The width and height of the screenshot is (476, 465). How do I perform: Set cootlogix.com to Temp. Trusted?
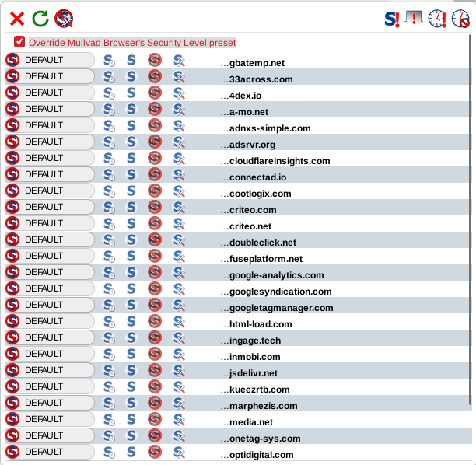coord(109,191)
